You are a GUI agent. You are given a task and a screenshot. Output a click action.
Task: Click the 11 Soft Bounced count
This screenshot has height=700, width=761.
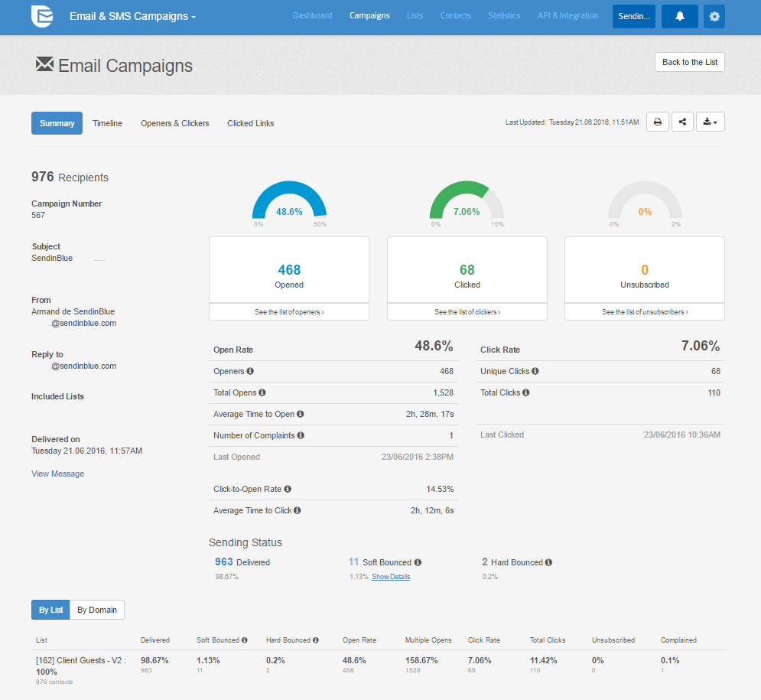point(353,562)
